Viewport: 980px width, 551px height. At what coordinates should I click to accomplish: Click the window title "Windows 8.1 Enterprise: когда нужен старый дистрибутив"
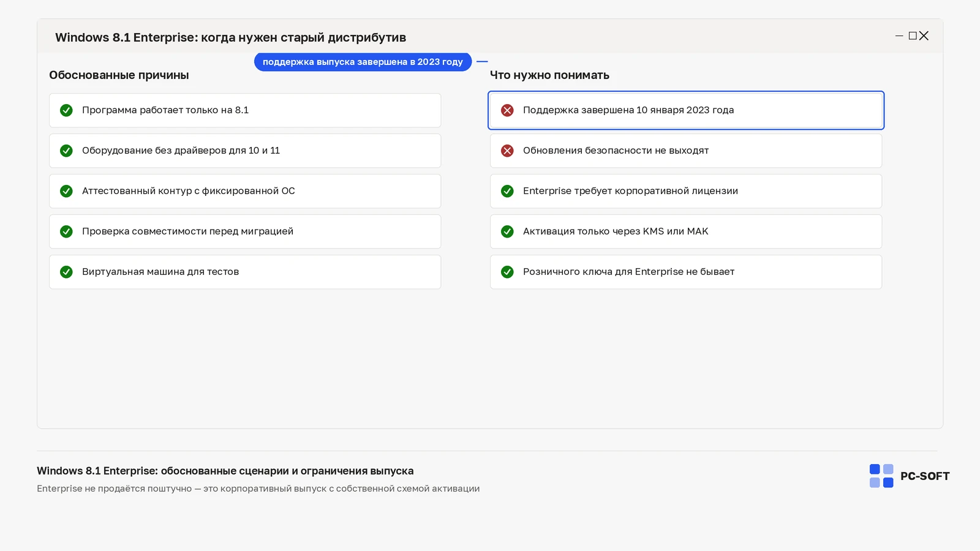tap(230, 37)
